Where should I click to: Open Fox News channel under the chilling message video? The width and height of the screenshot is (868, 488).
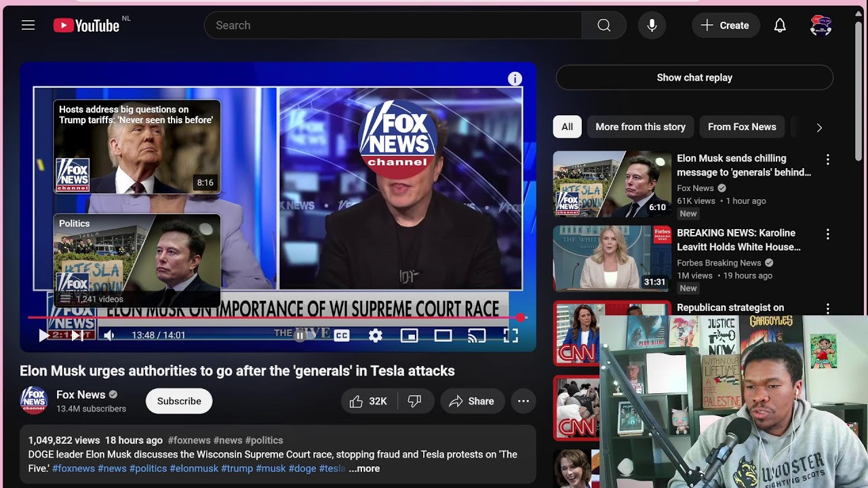coord(695,188)
